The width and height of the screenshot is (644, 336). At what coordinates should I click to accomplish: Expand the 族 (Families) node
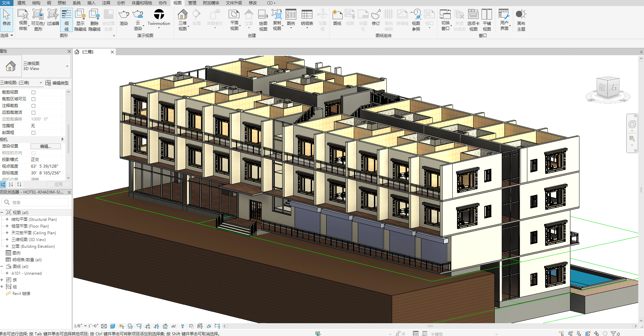tap(2, 280)
